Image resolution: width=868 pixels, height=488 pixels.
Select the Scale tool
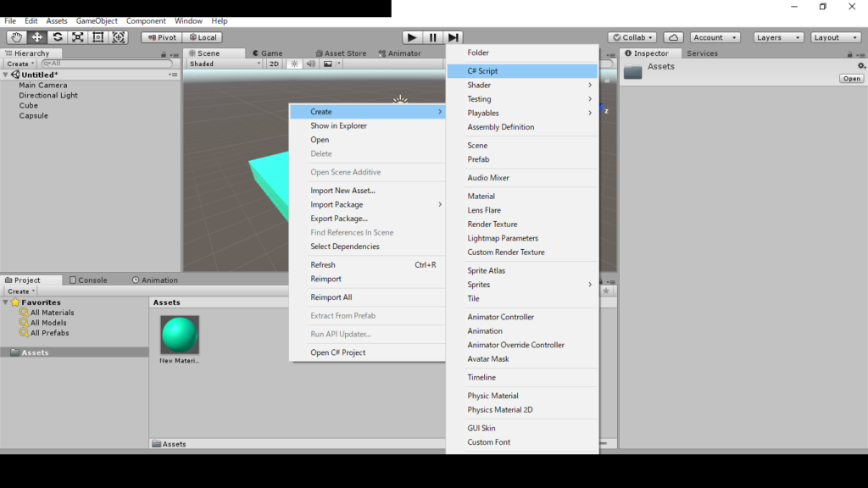[78, 37]
